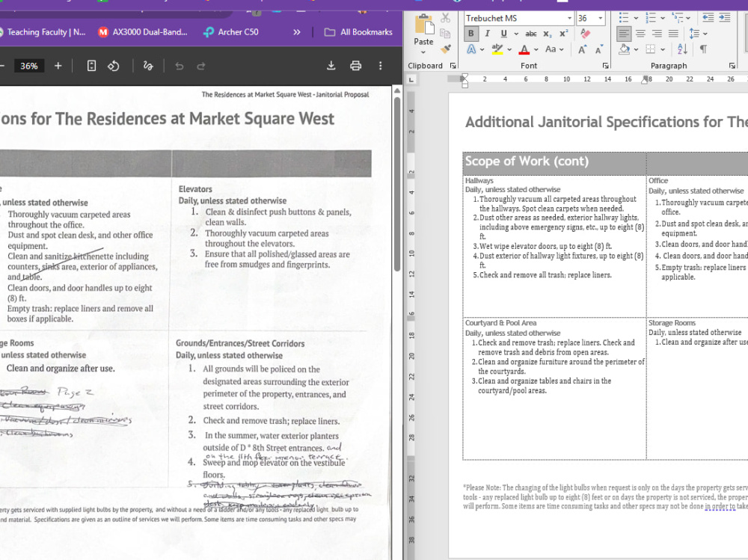
Task: Sort text with A-Z icon
Action: (x=682, y=49)
